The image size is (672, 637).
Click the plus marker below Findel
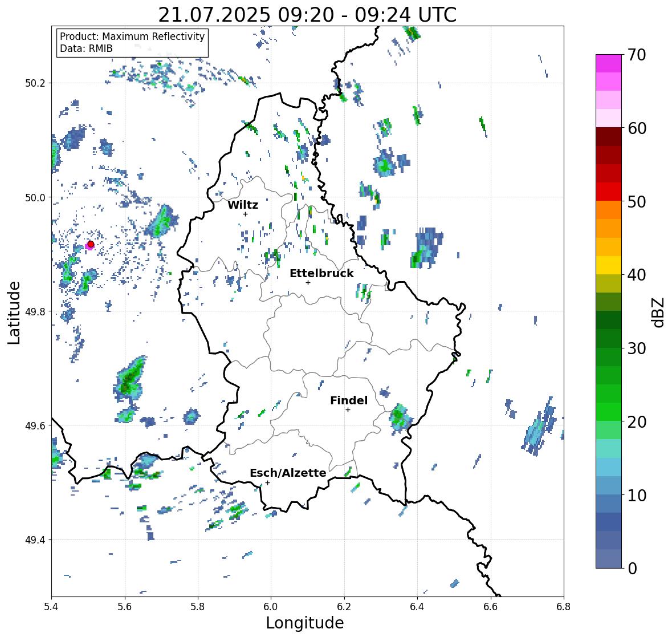(348, 410)
